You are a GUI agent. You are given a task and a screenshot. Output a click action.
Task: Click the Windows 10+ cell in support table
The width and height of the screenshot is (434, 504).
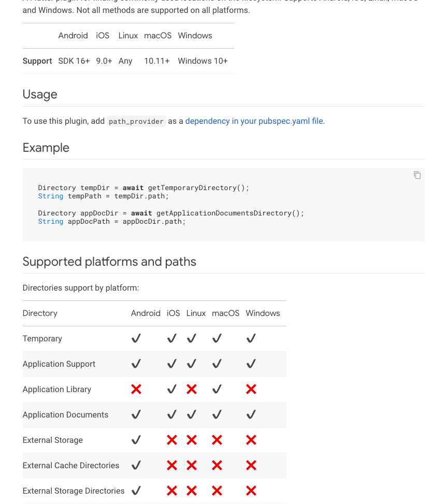click(x=202, y=61)
